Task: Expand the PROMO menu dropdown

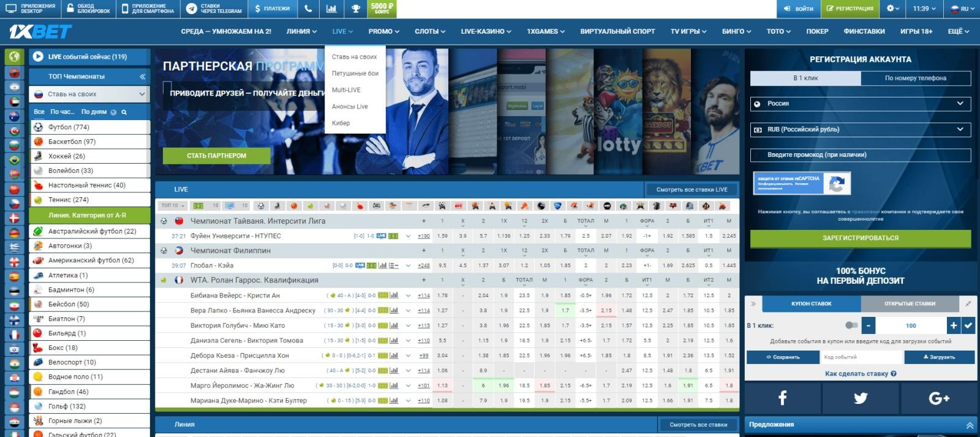Action: pyautogui.click(x=383, y=31)
